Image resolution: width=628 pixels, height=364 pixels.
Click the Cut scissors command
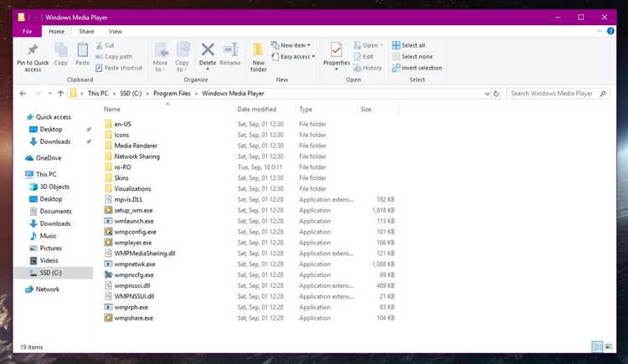pyautogui.click(x=105, y=45)
